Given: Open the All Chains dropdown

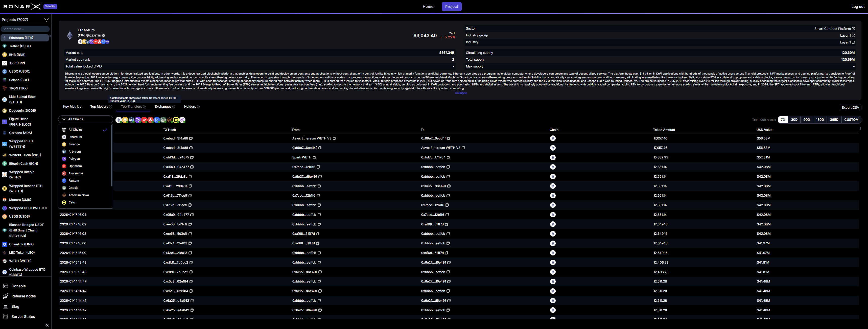Looking at the screenshot, I should pyautogui.click(x=85, y=119).
